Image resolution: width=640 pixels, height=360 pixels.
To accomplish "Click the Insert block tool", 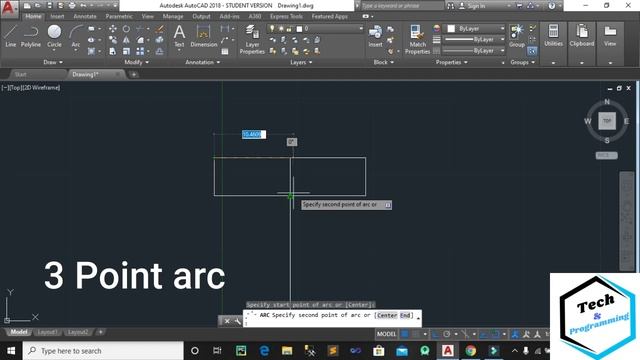I will click(x=375, y=36).
